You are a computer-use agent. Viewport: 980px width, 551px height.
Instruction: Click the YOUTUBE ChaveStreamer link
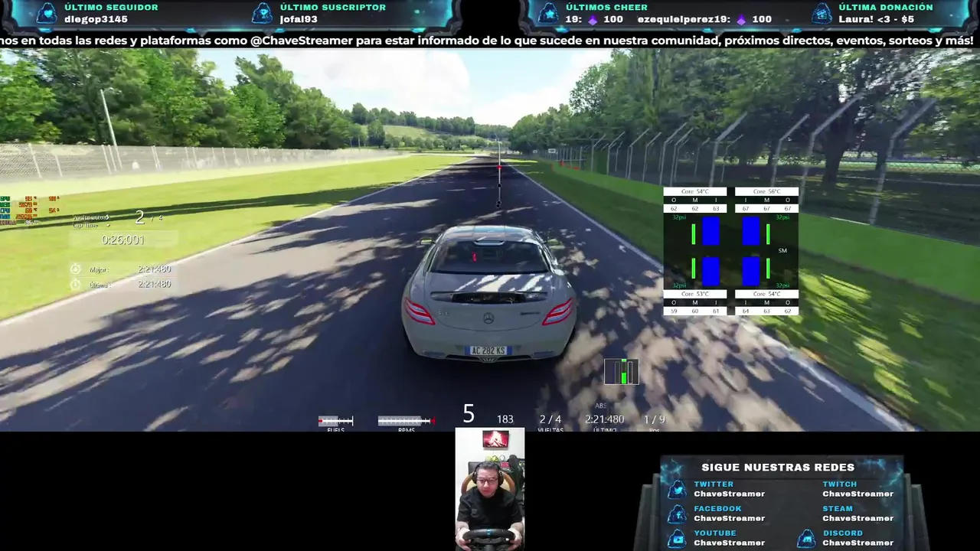tap(729, 538)
